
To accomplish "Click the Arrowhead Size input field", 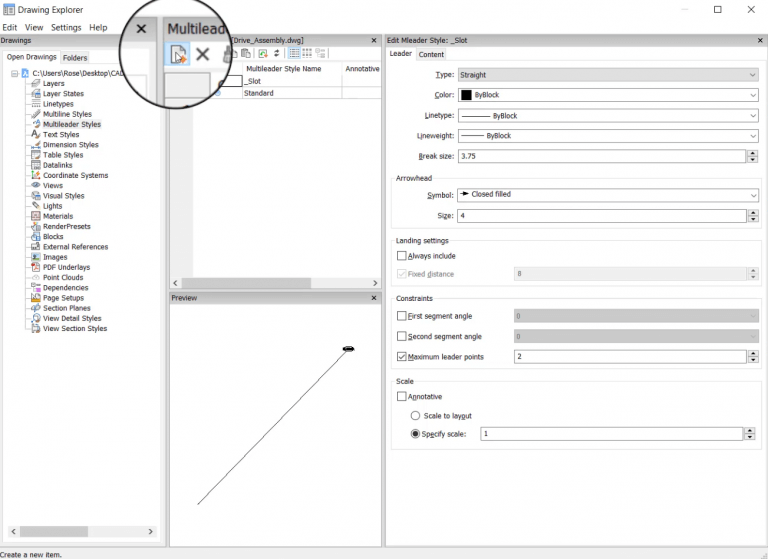I will pos(601,216).
